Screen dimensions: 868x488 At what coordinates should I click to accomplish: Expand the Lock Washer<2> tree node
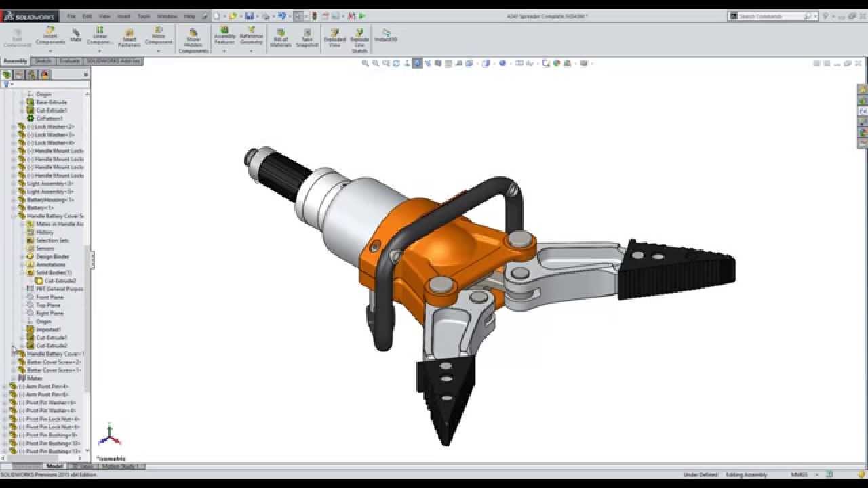pyautogui.click(x=14, y=127)
